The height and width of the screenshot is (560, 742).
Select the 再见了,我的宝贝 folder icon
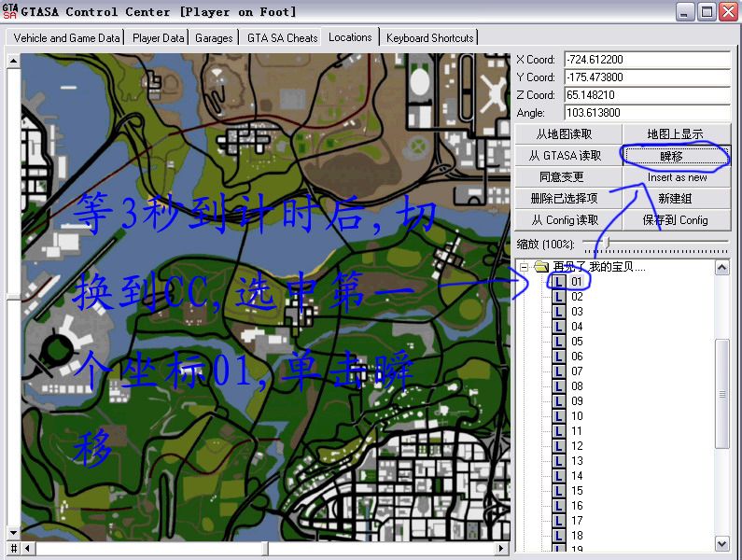coord(541,267)
